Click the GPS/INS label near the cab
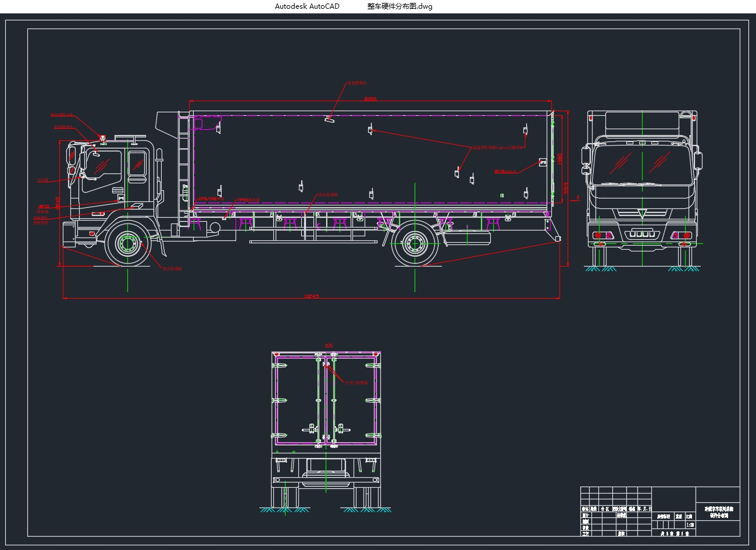Screen dimensions: 756x550 210,199
